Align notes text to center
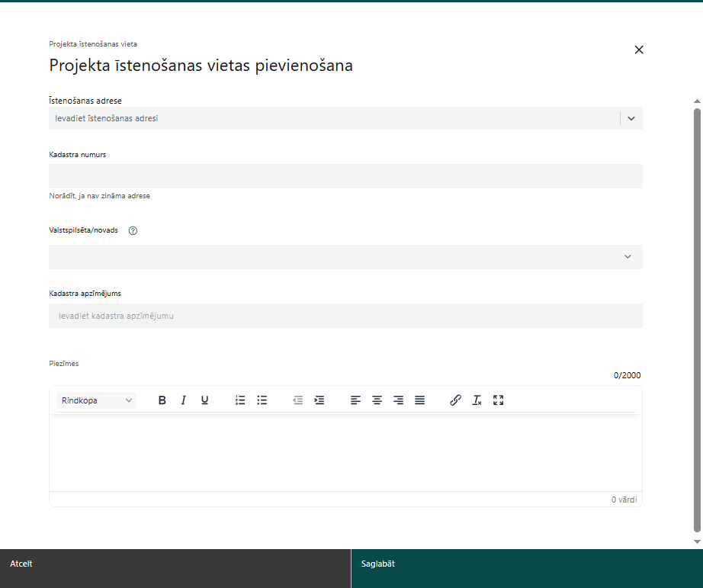The width and height of the screenshot is (703, 588). tap(377, 400)
